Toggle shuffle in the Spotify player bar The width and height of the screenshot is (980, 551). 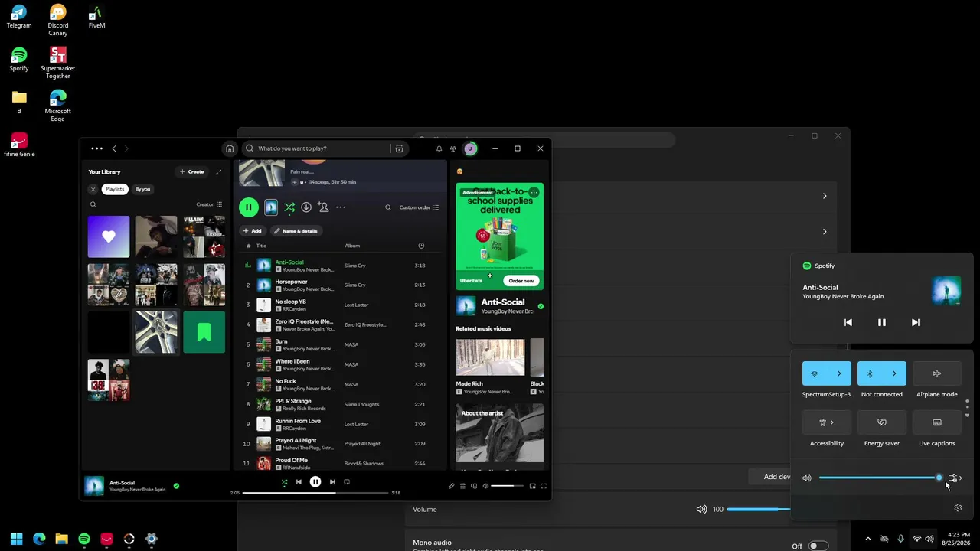point(284,482)
